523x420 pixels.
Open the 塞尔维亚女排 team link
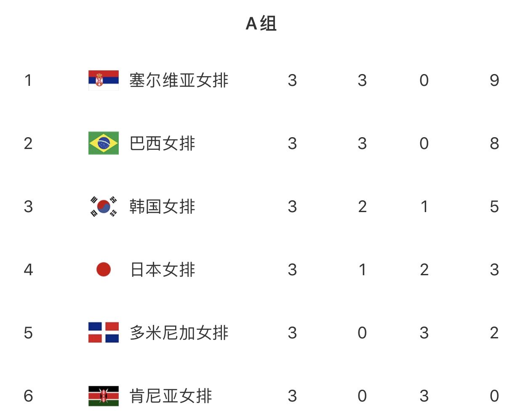(179, 80)
